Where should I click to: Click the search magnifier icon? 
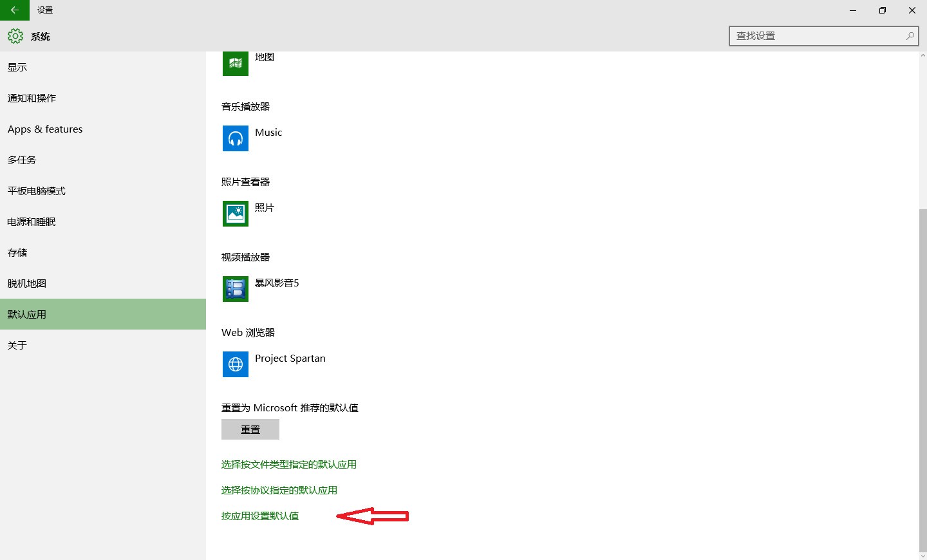(x=910, y=36)
